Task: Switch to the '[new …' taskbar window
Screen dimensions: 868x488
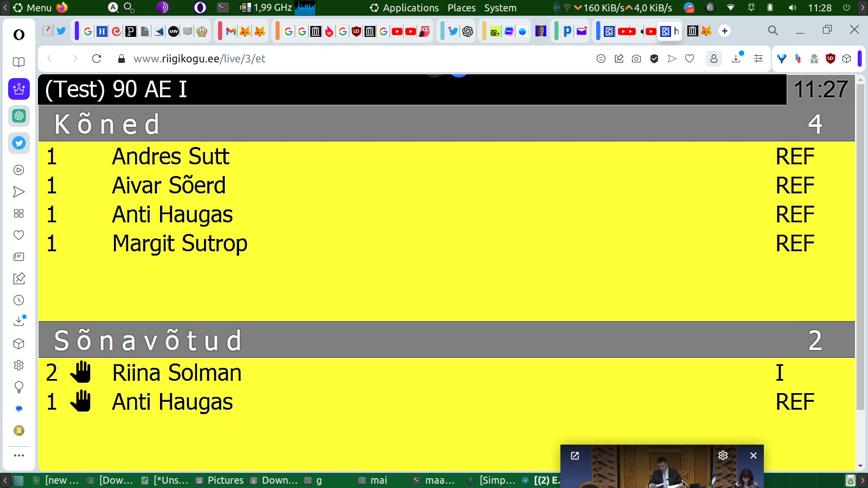Action: pos(56,480)
